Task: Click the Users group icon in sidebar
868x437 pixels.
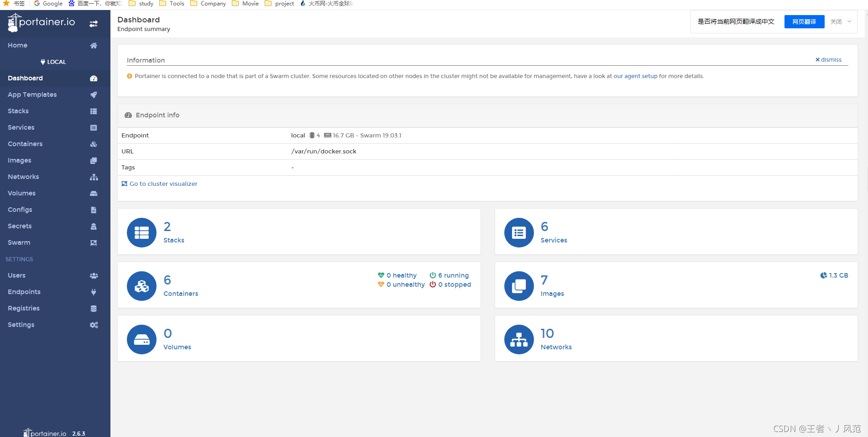Action: coord(94,276)
